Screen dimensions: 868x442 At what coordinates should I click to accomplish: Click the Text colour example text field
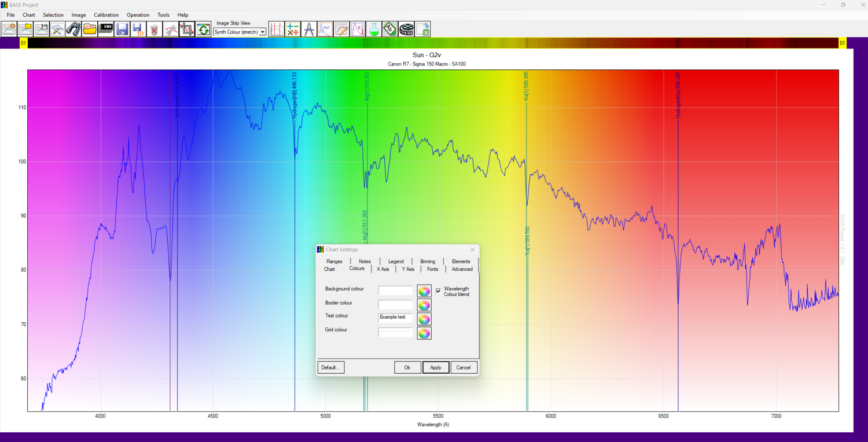coord(395,318)
